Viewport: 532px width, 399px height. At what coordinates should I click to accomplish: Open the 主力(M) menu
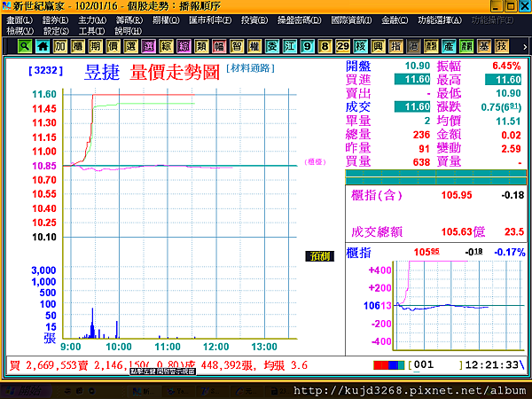92,20
